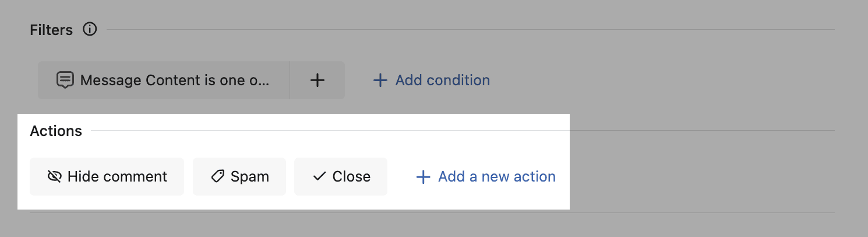Add a new filter condition
The image size is (868, 237).
coord(431,80)
